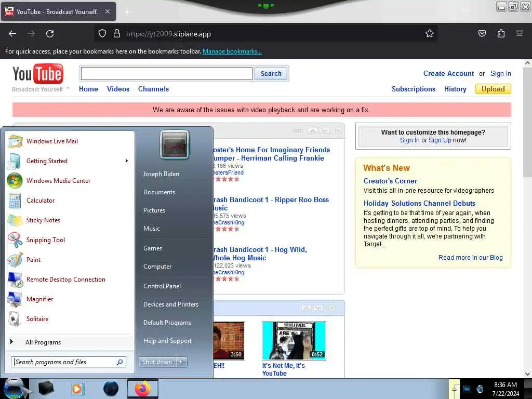Open Manage bookmarks link

pyautogui.click(x=232, y=51)
